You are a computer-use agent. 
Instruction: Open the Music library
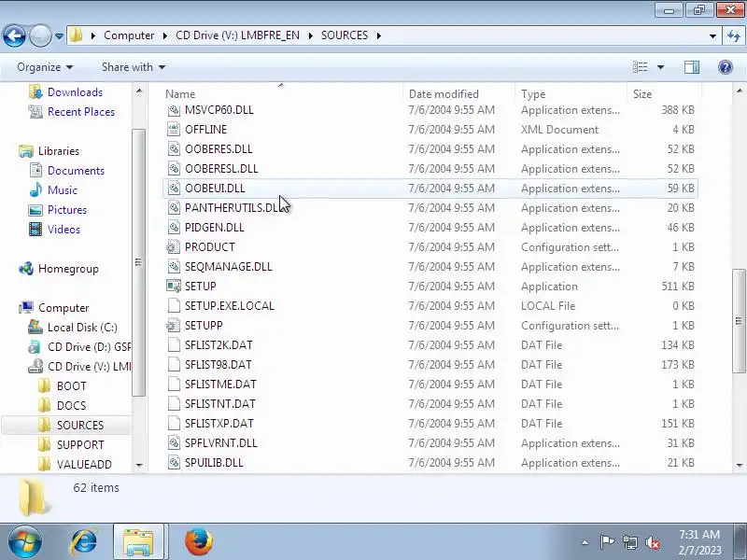pos(63,190)
